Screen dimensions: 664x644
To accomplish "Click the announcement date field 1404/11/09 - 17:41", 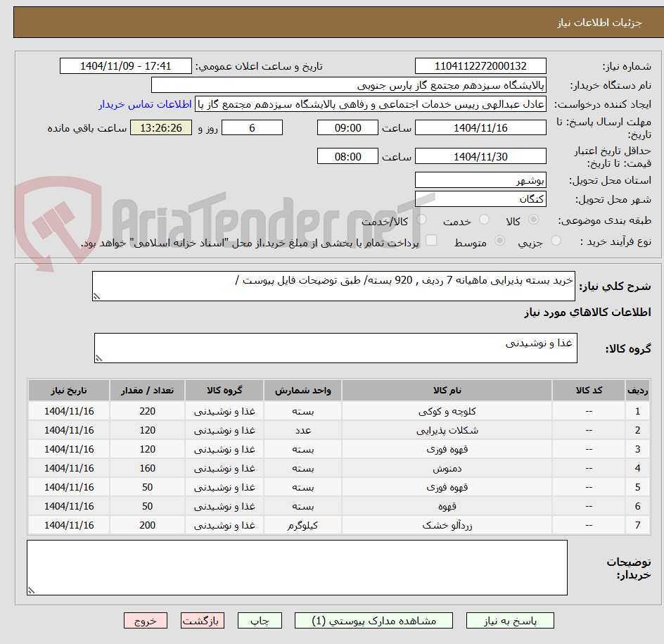I will pyautogui.click(x=126, y=66).
